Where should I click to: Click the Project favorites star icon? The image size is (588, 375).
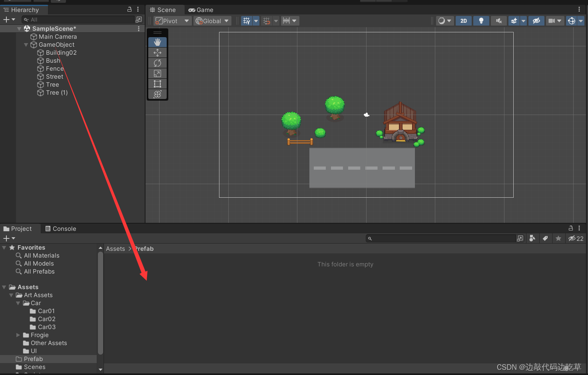(558, 238)
